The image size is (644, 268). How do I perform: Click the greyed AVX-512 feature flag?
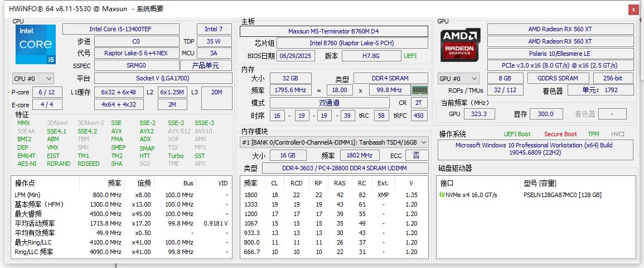pyautogui.click(x=180, y=131)
